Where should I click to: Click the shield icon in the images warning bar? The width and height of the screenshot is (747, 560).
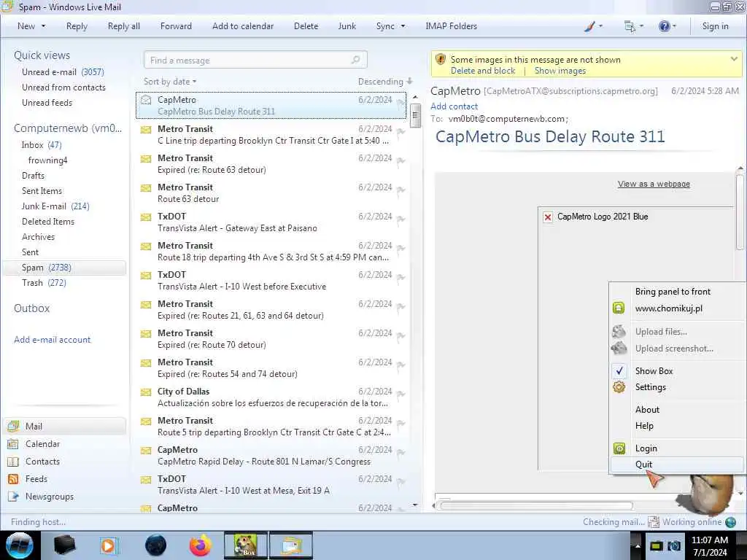tap(441, 60)
